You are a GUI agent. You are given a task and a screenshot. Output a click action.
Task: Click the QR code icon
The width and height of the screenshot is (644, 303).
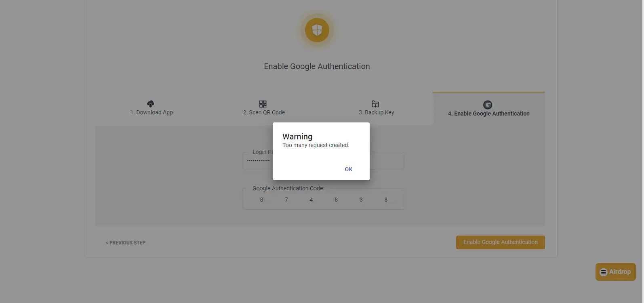[263, 104]
